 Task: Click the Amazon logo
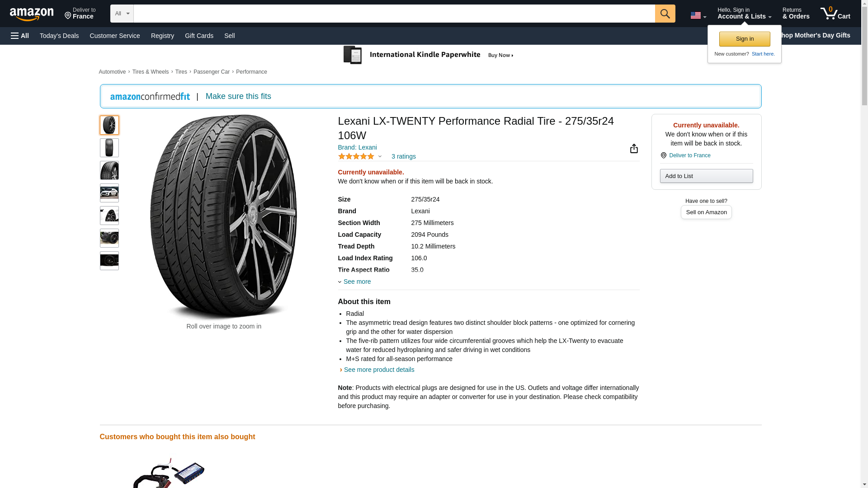32,14
